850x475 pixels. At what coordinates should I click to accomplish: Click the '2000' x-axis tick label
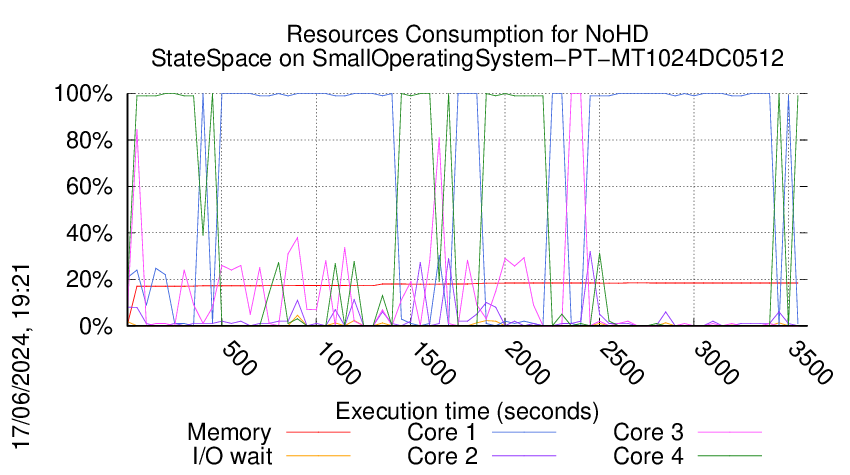click(526, 363)
